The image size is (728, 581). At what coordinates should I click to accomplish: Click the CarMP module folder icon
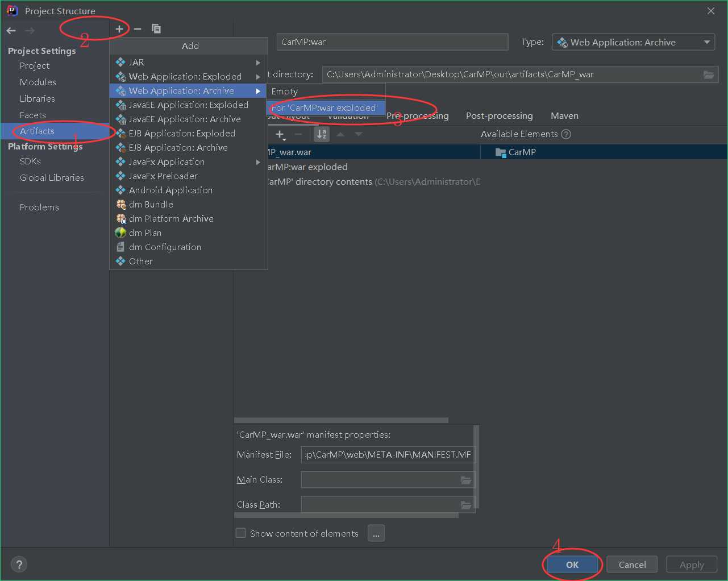pyautogui.click(x=501, y=152)
